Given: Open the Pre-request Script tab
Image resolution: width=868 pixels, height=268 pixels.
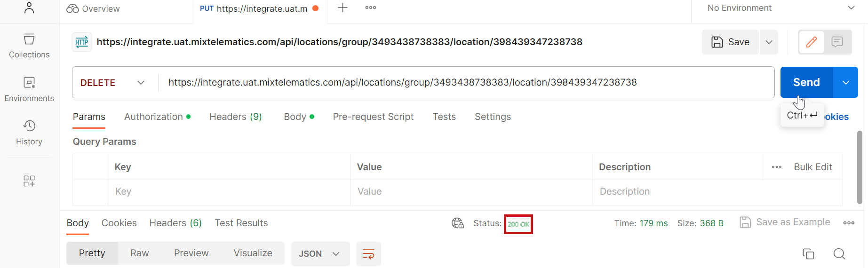Looking at the screenshot, I should [x=373, y=117].
